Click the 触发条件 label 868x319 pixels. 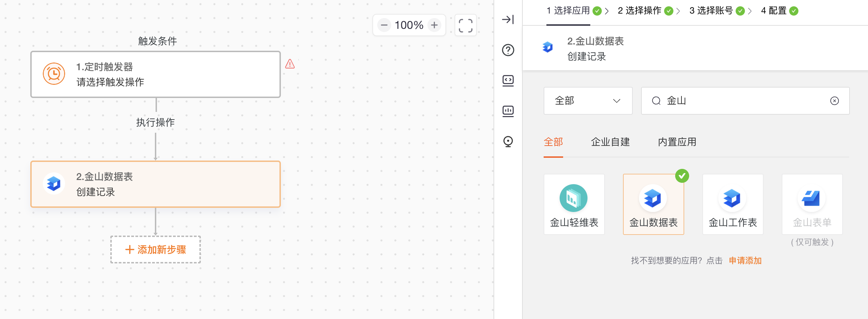(158, 41)
